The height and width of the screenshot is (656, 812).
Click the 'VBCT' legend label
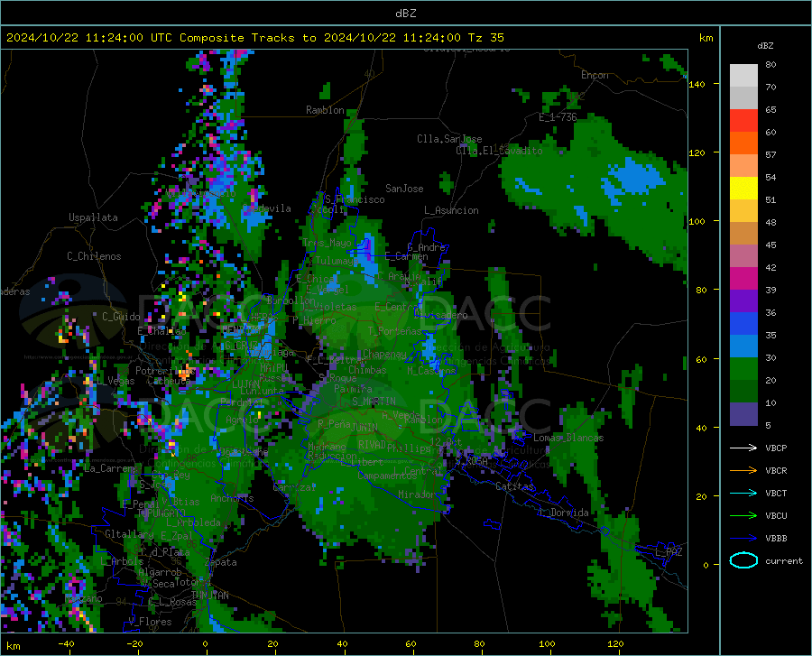coord(776,493)
